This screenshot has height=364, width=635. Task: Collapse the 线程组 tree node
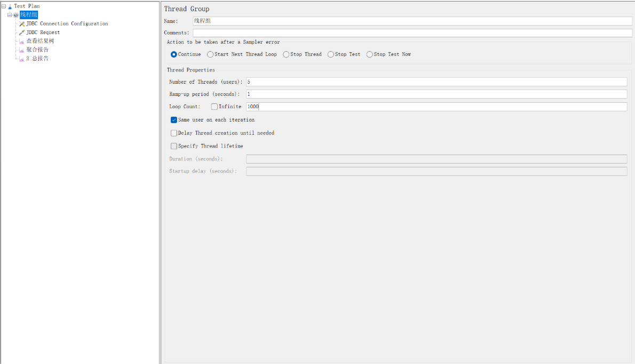click(x=9, y=15)
